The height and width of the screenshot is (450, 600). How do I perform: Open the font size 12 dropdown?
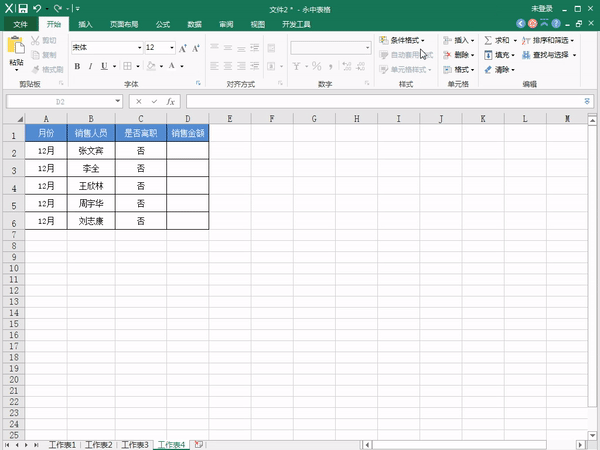[x=172, y=48]
